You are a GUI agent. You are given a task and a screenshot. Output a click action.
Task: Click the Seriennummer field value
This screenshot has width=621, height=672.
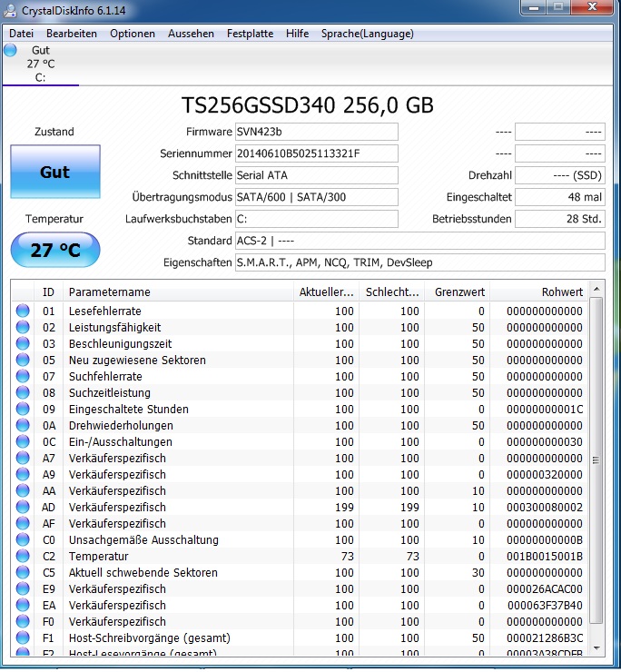pyautogui.click(x=316, y=153)
